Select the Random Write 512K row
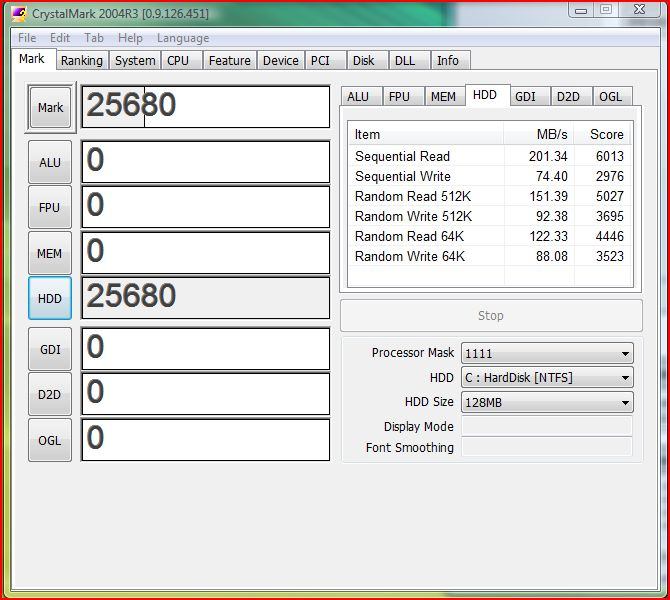Image resolution: width=670 pixels, height=600 pixels. [490, 216]
